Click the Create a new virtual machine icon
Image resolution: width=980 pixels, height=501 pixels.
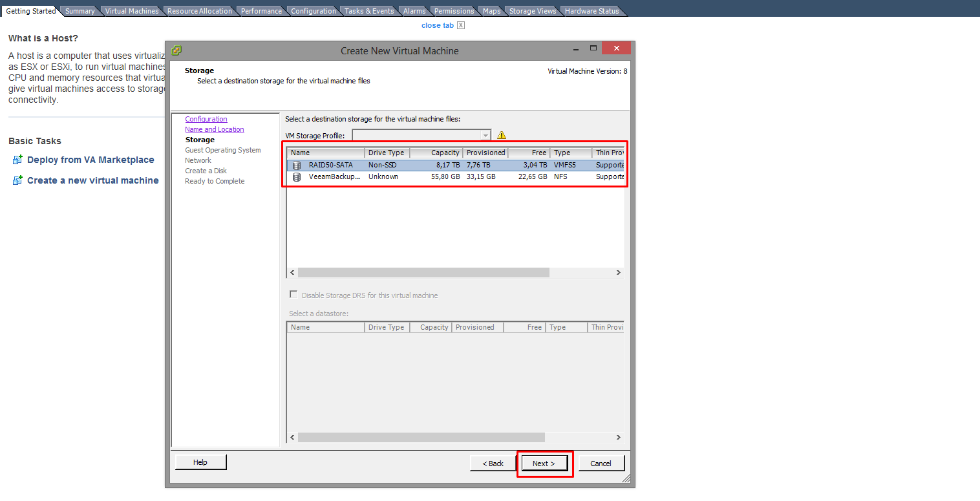tap(17, 180)
